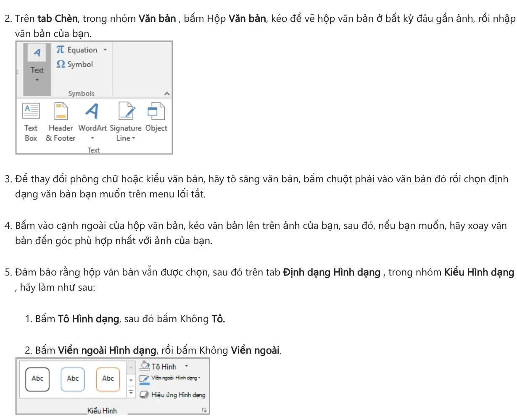Select the blue outline Abc shape style
517x420 pixels.
73,379
